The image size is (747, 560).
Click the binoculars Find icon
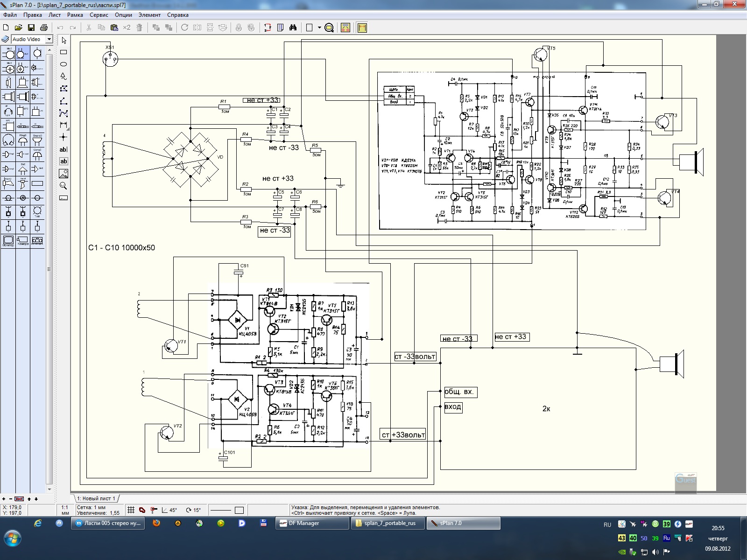pos(293,28)
